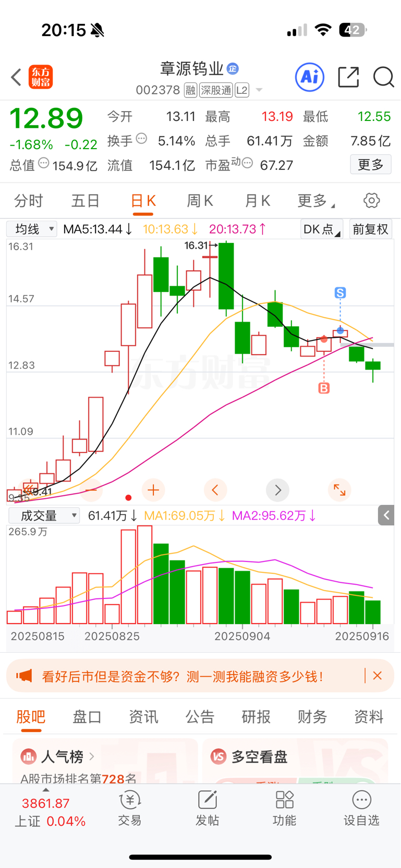Image resolution: width=401 pixels, height=868 pixels.
Task: Tap the megaphone icon on banner
Action: [24, 676]
